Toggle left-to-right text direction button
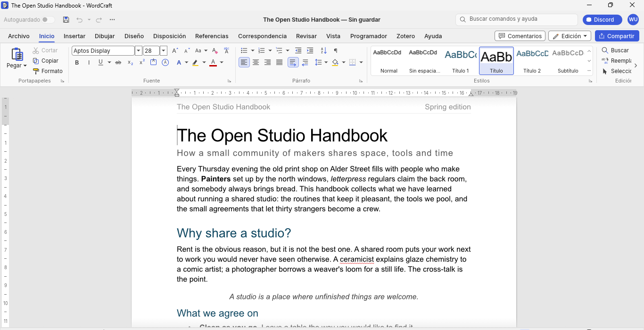 [293, 62]
